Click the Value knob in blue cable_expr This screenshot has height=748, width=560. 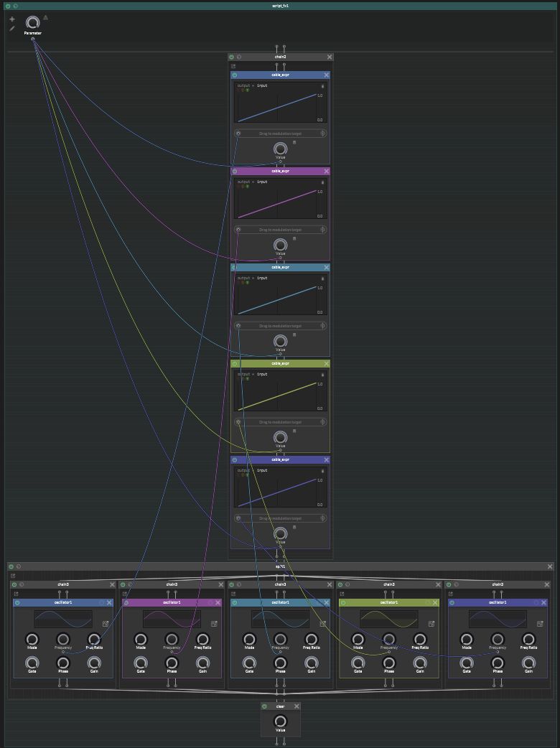(x=281, y=149)
